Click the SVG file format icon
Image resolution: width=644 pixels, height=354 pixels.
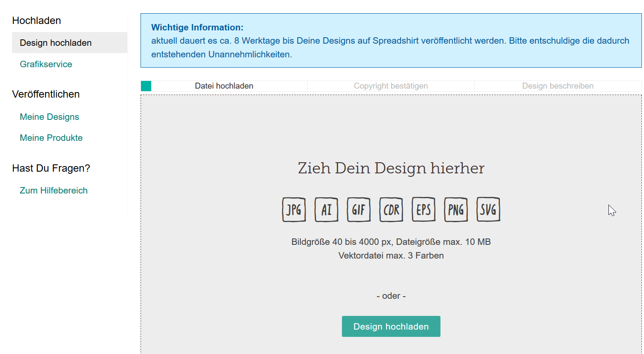pyautogui.click(x=488, y=210)
